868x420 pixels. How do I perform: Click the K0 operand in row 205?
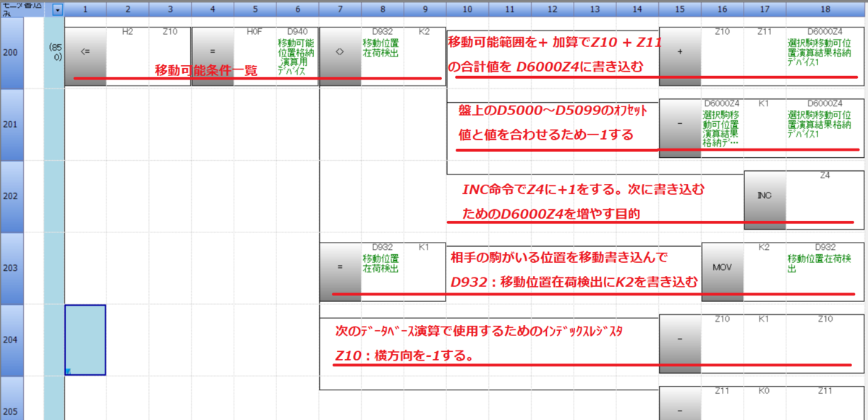tap(765, 390)
